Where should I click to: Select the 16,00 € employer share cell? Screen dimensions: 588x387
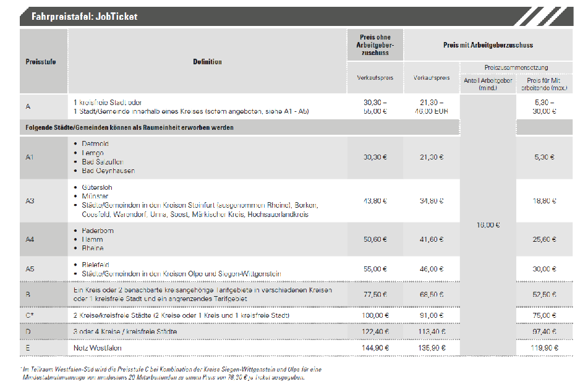(488, 225)
